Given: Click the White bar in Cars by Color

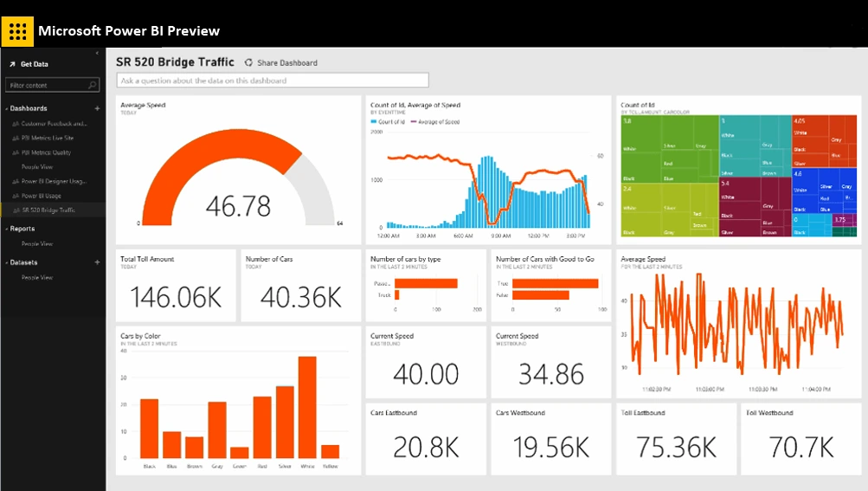Looking at the screenshot, I should [307, 407].
